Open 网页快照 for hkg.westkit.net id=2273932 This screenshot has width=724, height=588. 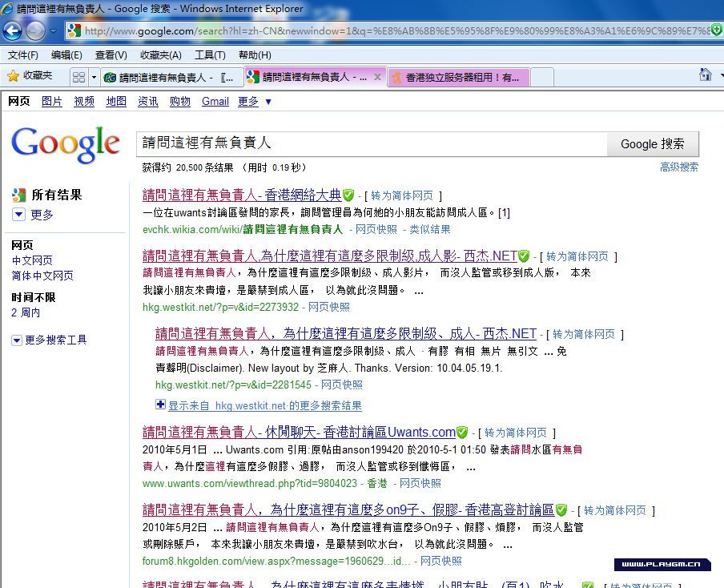click(328, 307)
